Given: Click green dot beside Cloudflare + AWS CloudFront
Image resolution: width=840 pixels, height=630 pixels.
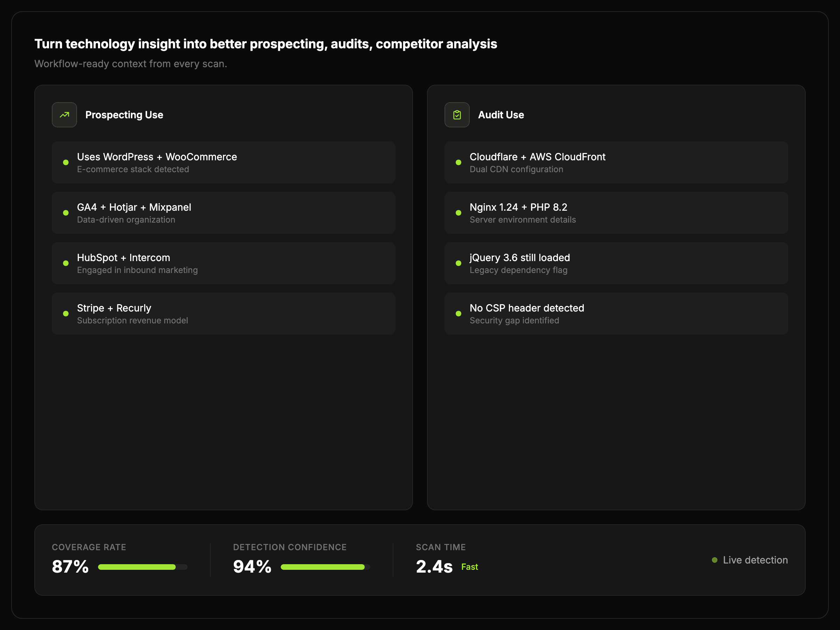Looking at the screenshot, I should [x=458, y=162].
